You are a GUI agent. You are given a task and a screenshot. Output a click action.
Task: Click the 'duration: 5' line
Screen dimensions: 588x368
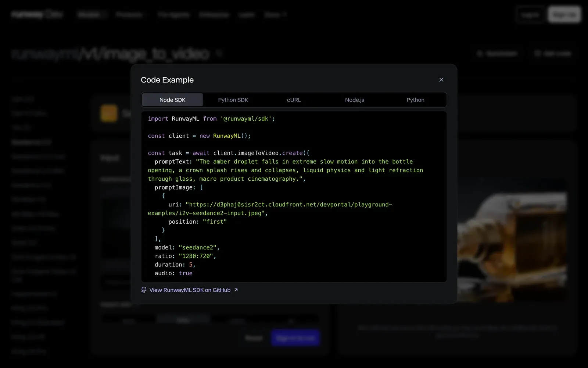tap(175, 265)
